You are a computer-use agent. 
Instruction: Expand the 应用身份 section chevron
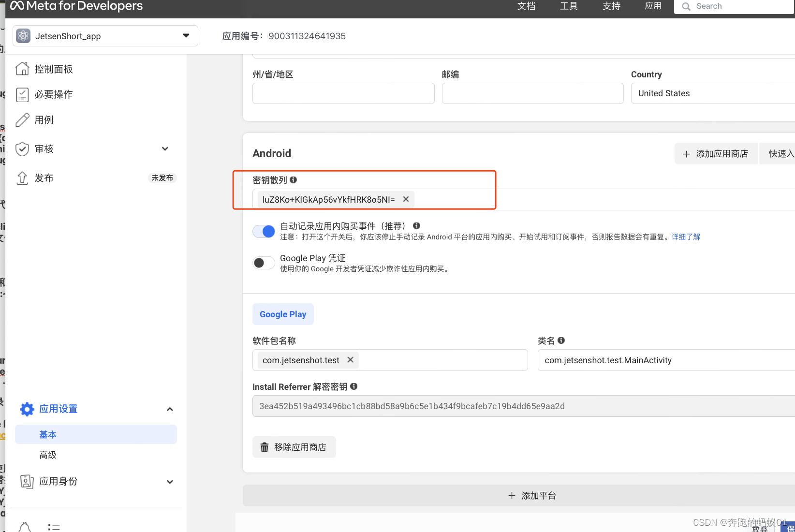pos(170,482)
